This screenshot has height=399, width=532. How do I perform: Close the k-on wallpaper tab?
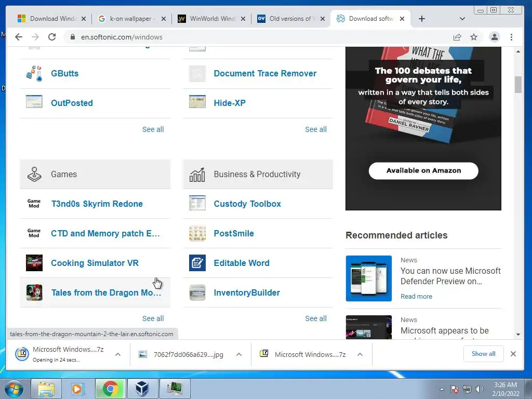pos(164,19)
